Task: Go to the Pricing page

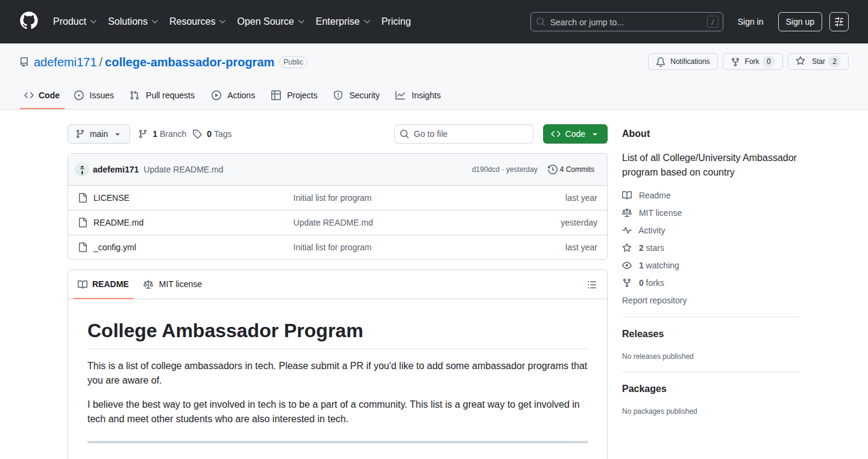Action: point(396,22)
